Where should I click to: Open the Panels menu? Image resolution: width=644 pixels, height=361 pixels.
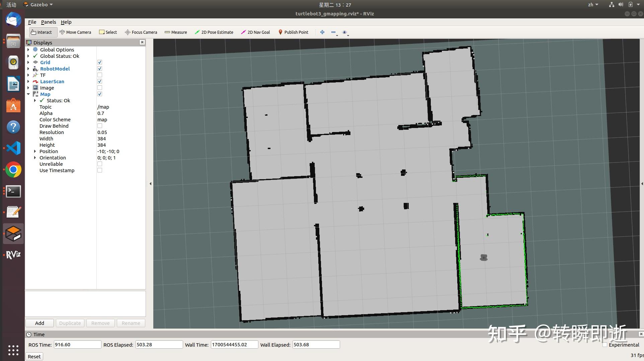pyautogui.click(x=49, y=22)
